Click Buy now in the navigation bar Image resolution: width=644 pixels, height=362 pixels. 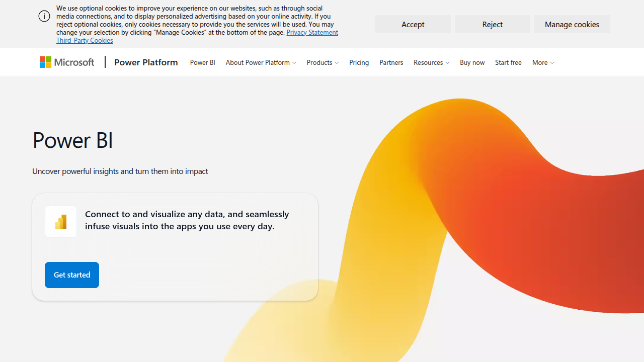coord(472,62)
